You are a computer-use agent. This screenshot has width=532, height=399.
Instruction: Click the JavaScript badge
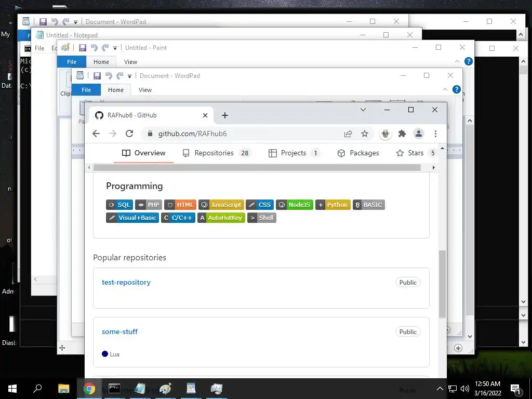(x=221, y=205)
